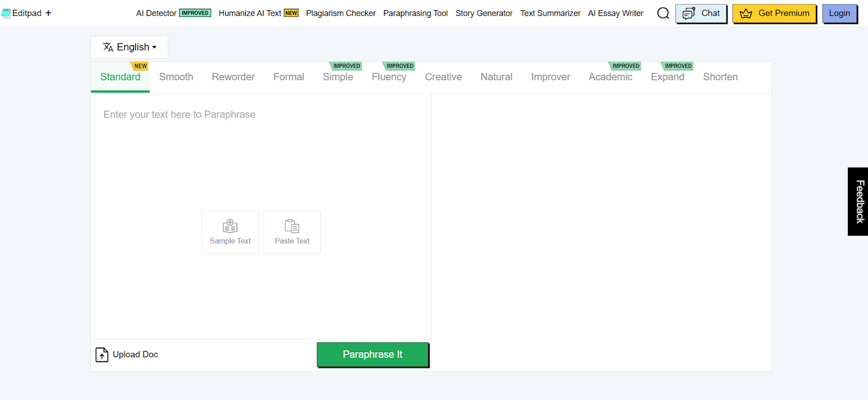
Task: Click the Upload Doc file icon
Action: point(102,354)
